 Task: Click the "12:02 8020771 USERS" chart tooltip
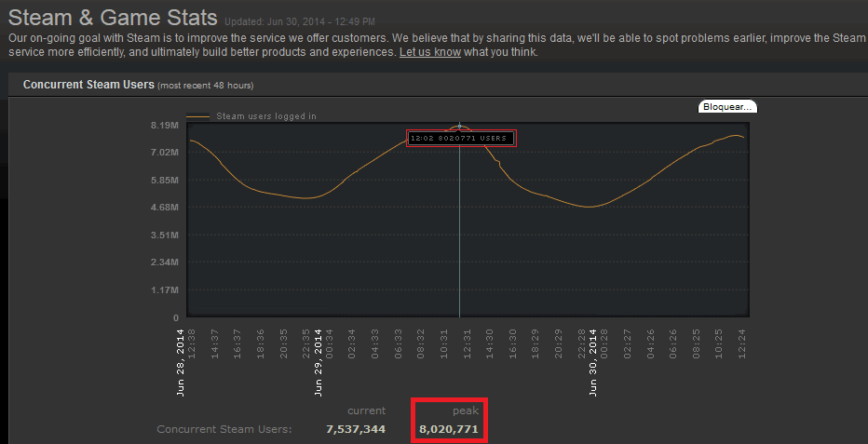[462, 139]
